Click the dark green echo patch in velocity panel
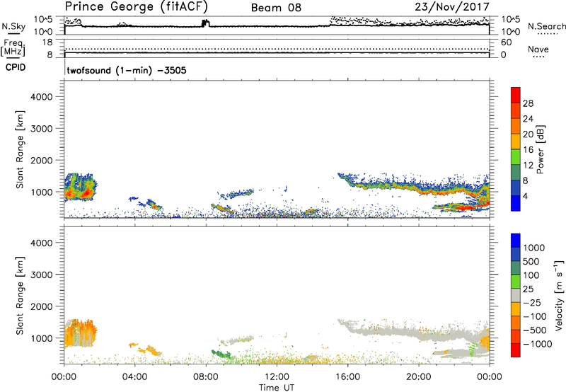The height and width of the screenshot is (392, 566). (221, 354)
